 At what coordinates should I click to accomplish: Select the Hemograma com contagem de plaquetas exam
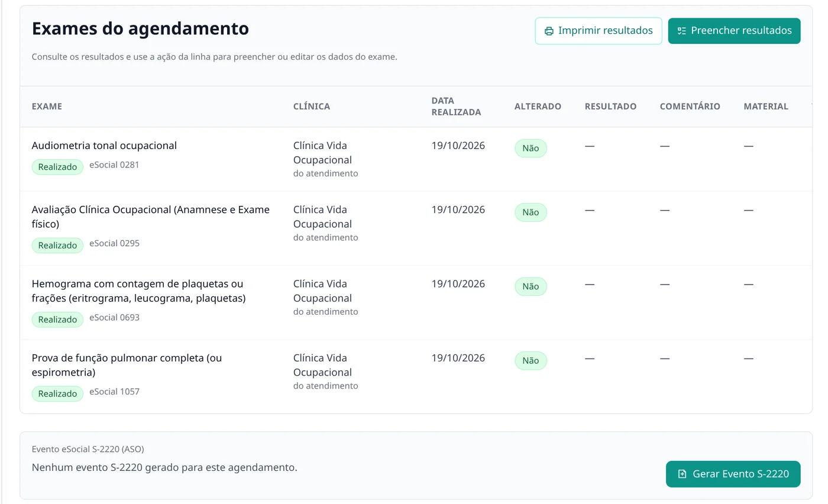[x=138, y=291]
